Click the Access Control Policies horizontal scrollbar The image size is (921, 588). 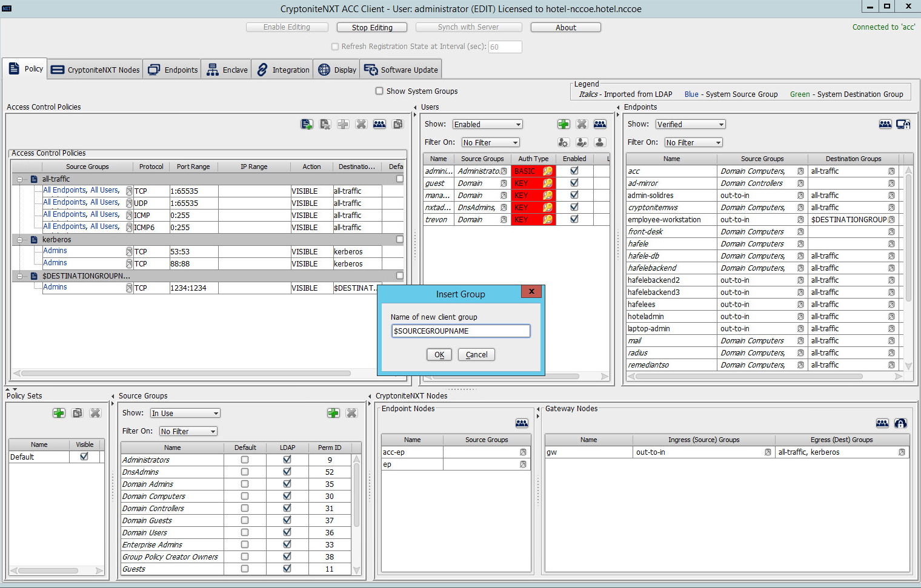(186, 373)
